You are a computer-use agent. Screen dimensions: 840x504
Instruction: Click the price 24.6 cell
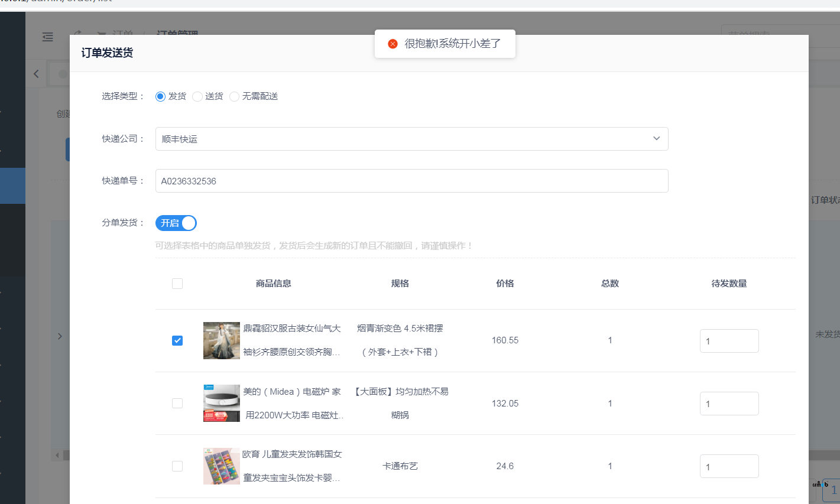pos(505,466)
